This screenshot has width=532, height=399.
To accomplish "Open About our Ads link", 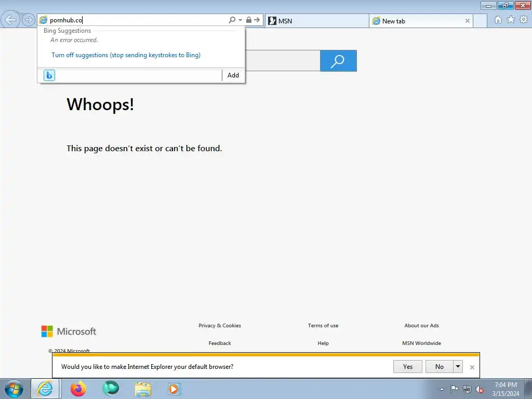I will 421,325.
